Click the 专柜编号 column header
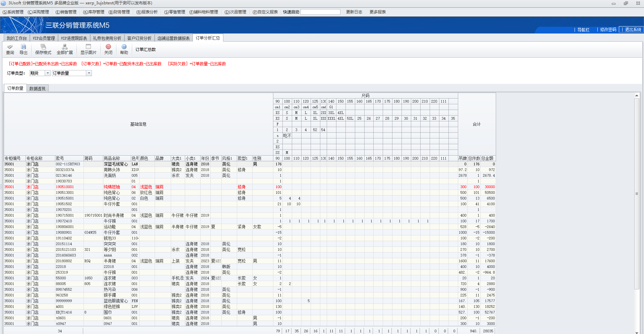 pos(14,158)
